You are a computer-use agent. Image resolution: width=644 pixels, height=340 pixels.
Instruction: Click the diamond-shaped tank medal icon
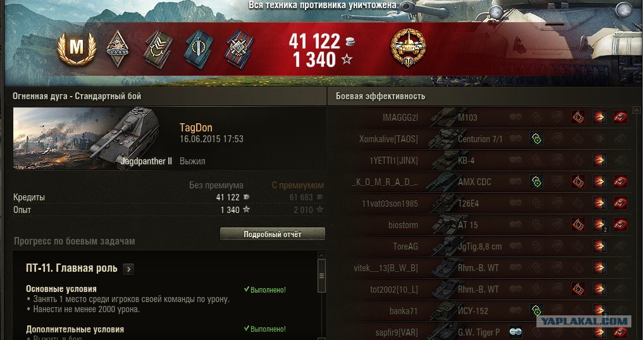click(118, 49)
